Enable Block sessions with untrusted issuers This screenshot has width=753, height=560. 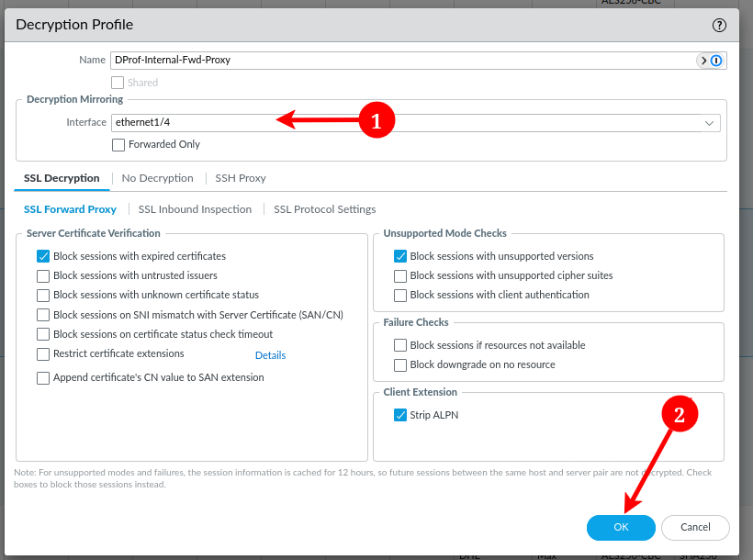(x=43, y=275)
